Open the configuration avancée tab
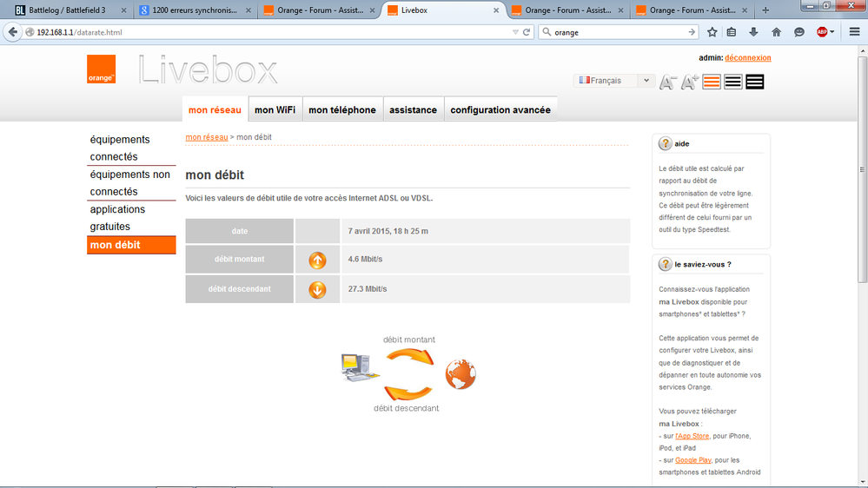Viewport: 868px width, 488px height. click(x=500, y=109)
